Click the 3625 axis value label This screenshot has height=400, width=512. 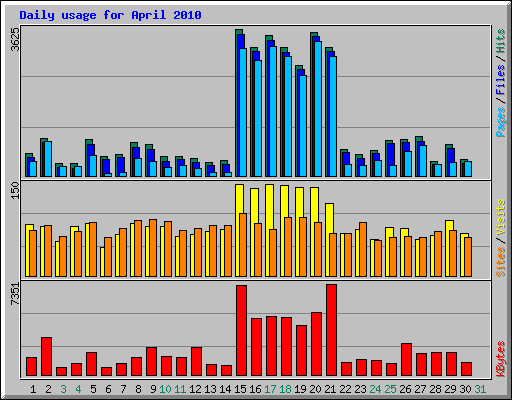(15, 39)
